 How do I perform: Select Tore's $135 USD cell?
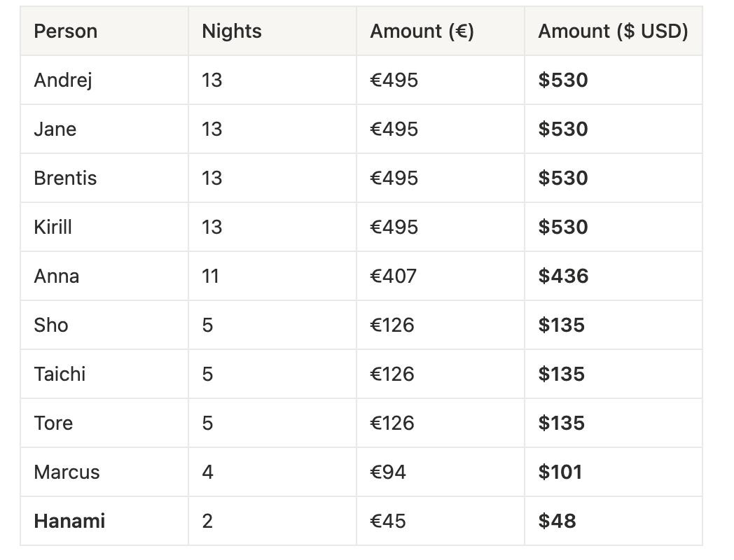coord(561,423)
